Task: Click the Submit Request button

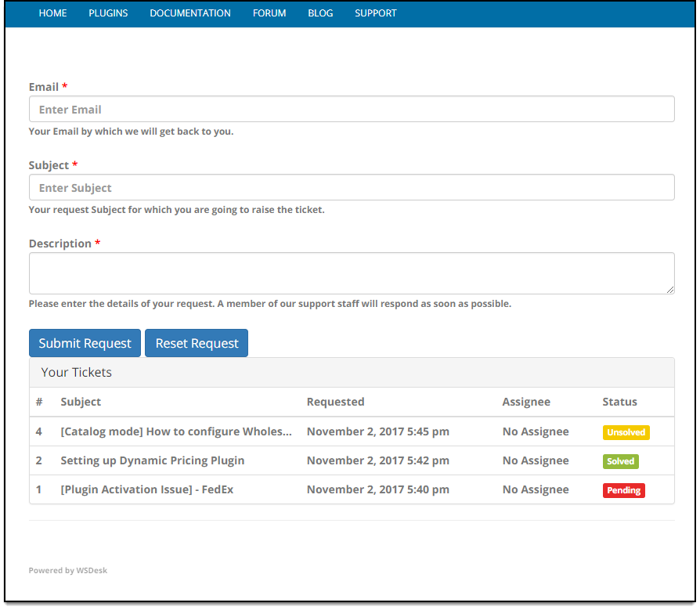Action: coord(85,343)
